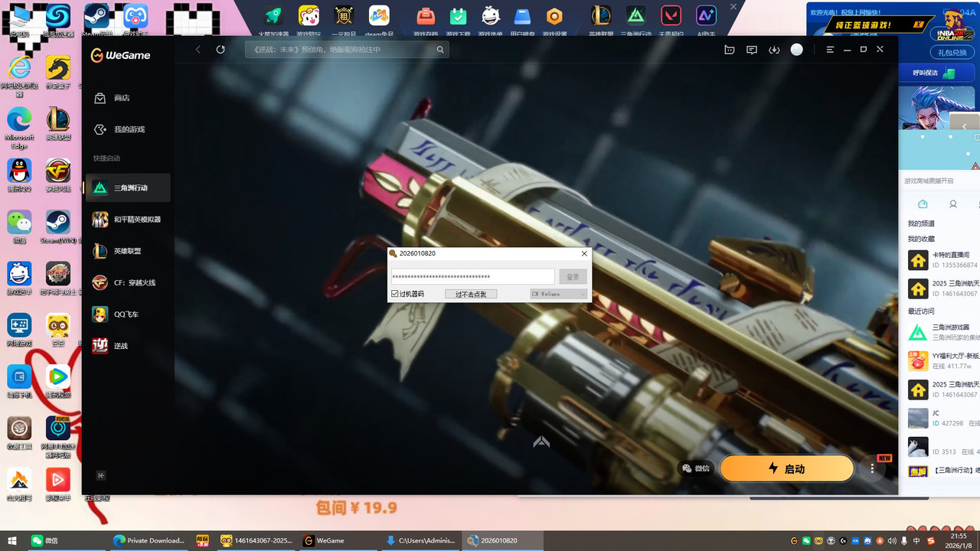Open the WeGame messages chat icon
The width and height of the screenshot is (980, 551).
pyautogui.click(x=752, y=49)
